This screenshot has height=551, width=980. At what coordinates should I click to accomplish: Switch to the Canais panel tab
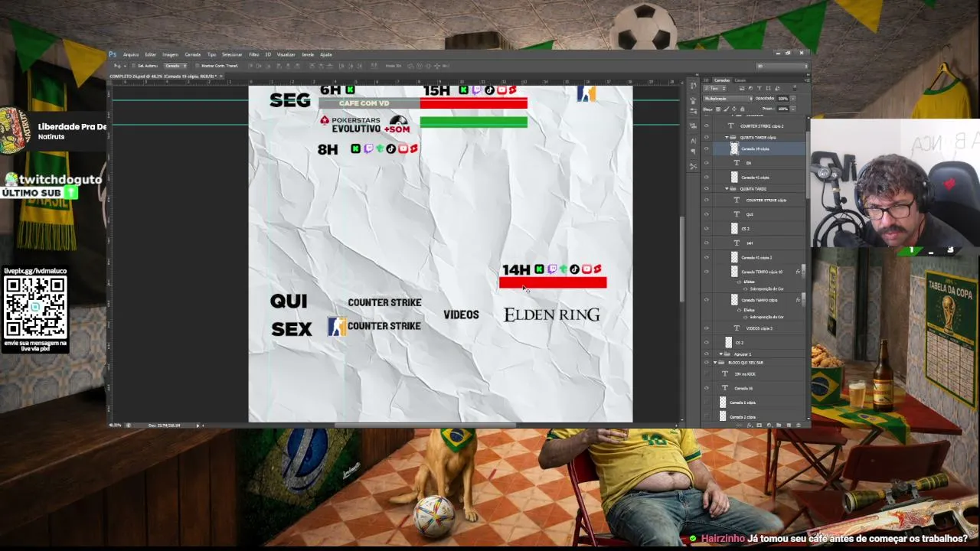[740, 80]
